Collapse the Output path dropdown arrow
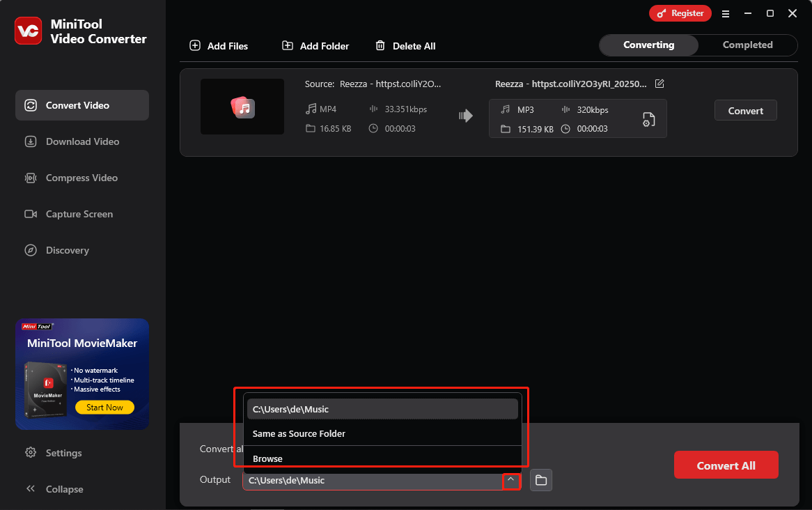Screen dimensions: 812x510 coord(511,481)
